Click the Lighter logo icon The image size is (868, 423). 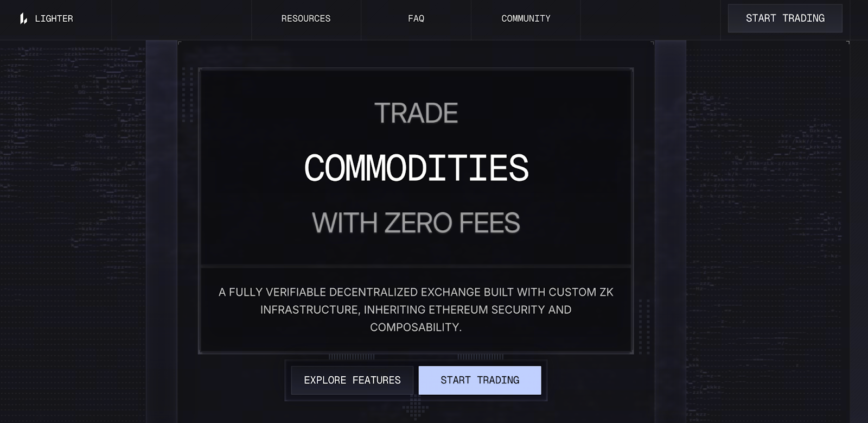pyautogui.click(x=23, y=19)
